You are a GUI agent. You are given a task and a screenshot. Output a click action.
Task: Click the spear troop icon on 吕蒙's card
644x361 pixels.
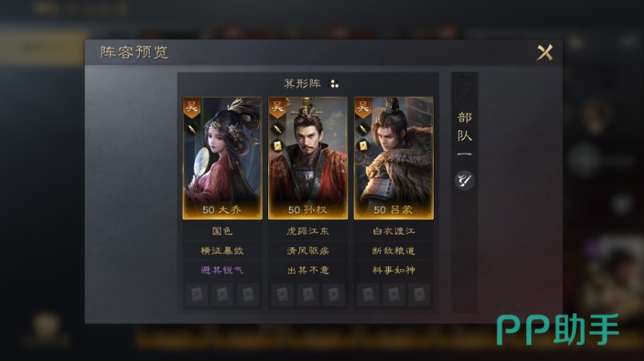[x=364, y=129]
